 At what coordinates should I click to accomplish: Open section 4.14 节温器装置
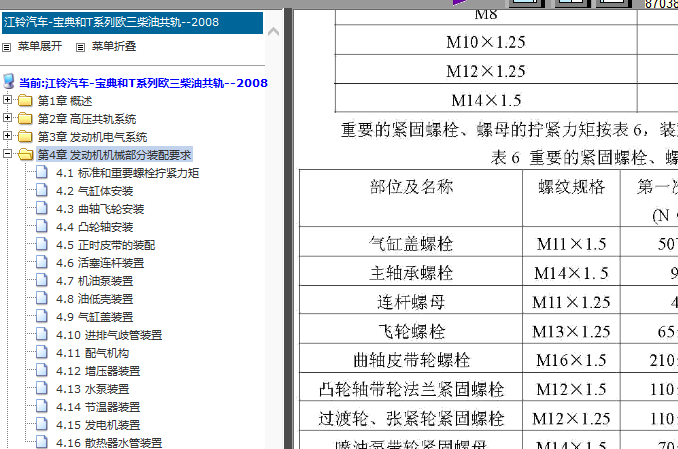pyautogui.click(x=98, y=407)
